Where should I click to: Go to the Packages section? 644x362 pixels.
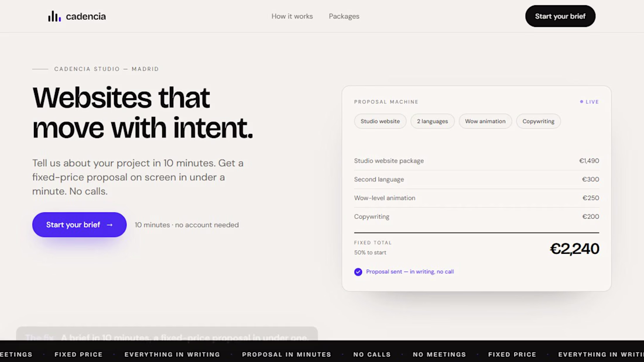[344, 16]
